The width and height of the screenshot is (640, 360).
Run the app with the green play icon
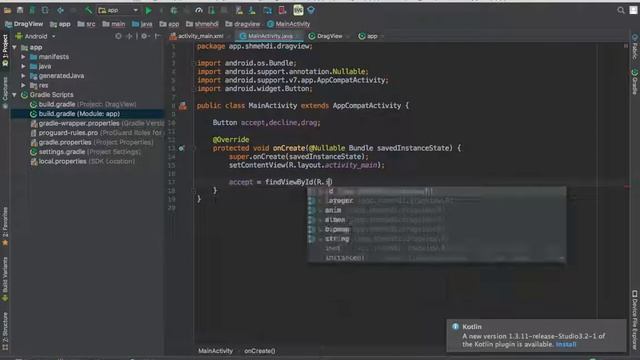(149, 10)
